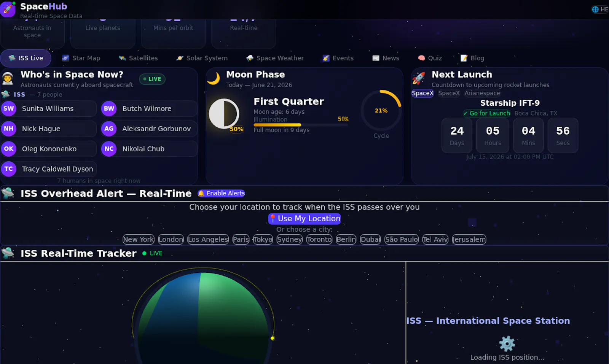Click Use My Location button
Screen dimensions: 609x364
pos(304,219)
